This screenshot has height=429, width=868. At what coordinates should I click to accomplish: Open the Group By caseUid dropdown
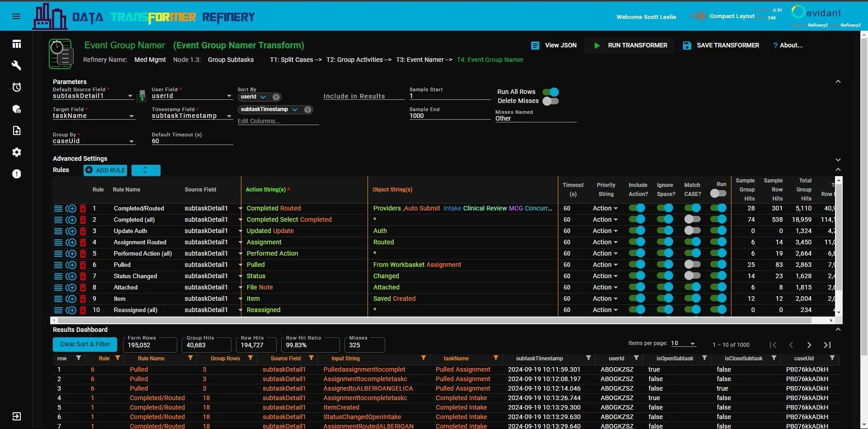pos(93,141)
